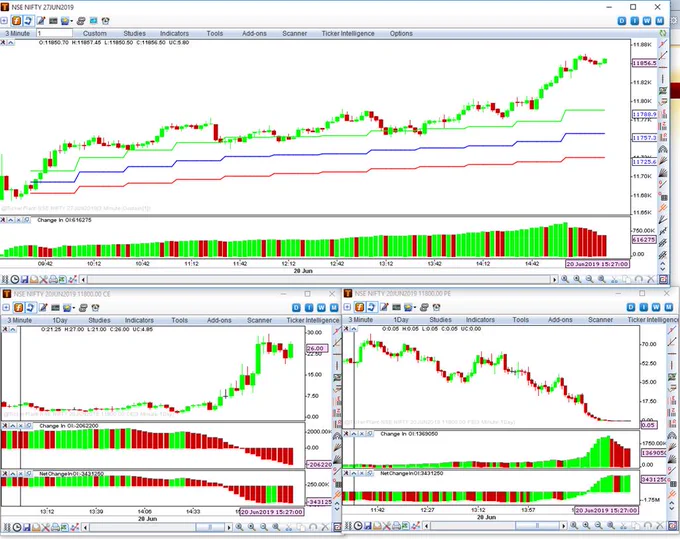Switch PE chart to Weekly with W button
This screenshot has width=680, height=539.
coord(656,307)
